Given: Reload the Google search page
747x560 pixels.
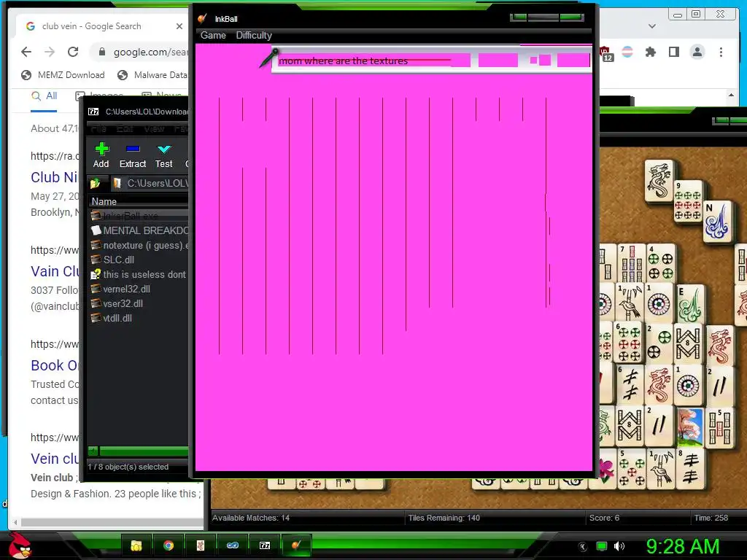Looking at the screenshot, I should pos(73,52).
